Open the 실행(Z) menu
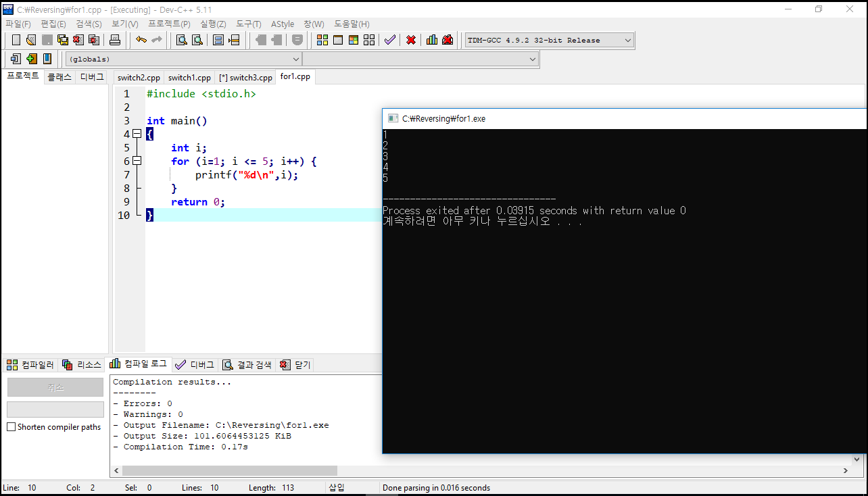This screenshot has height=496, width=868. (213, 24)
